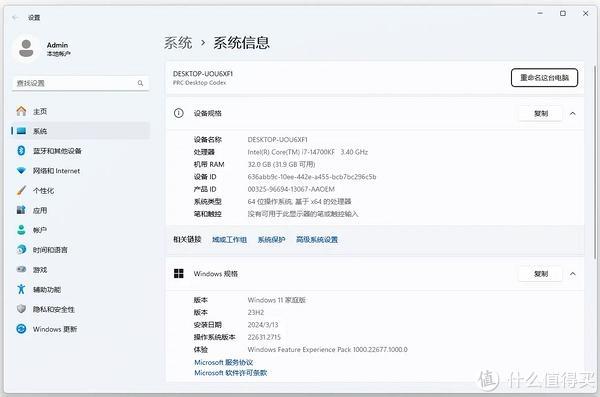Click the 重命名这台电脑 button
This screenshot has height=397, width=600.
click(x=544, y=78)
